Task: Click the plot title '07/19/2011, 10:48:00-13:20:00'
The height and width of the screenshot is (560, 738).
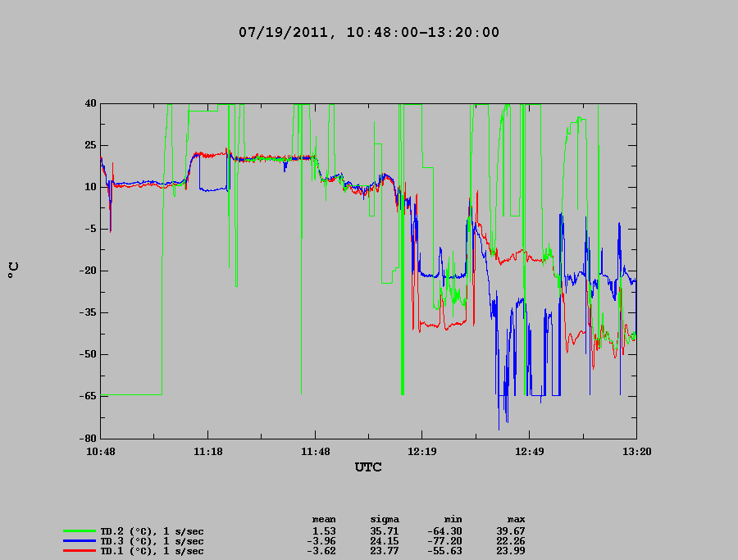Action: coord(368,33)
